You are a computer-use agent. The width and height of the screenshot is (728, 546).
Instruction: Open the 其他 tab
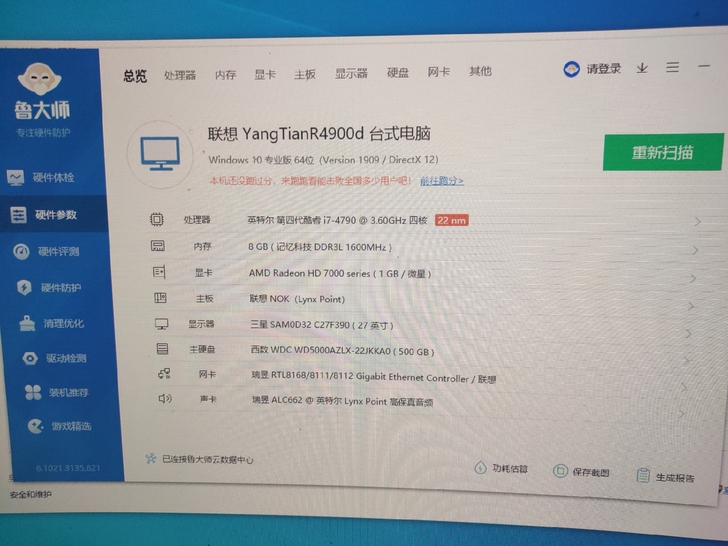tap(480, 71)
